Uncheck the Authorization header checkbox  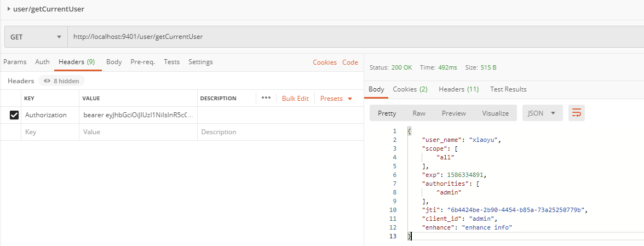pyautogui.click(x=14, y=116)
